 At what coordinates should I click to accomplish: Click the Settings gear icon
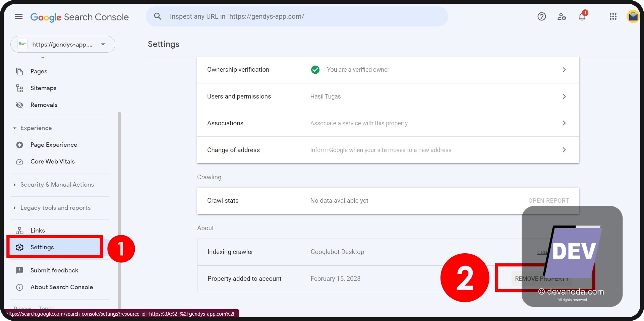tap(19, 247)
